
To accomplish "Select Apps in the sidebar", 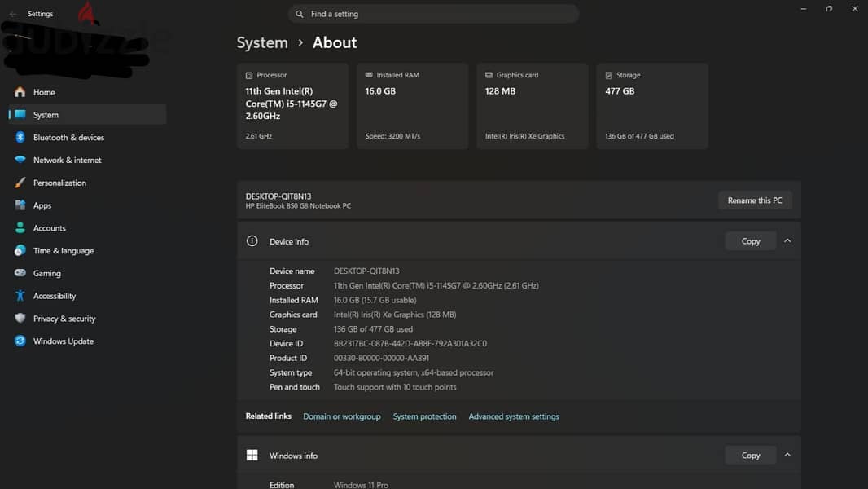I will click(87, 205).
